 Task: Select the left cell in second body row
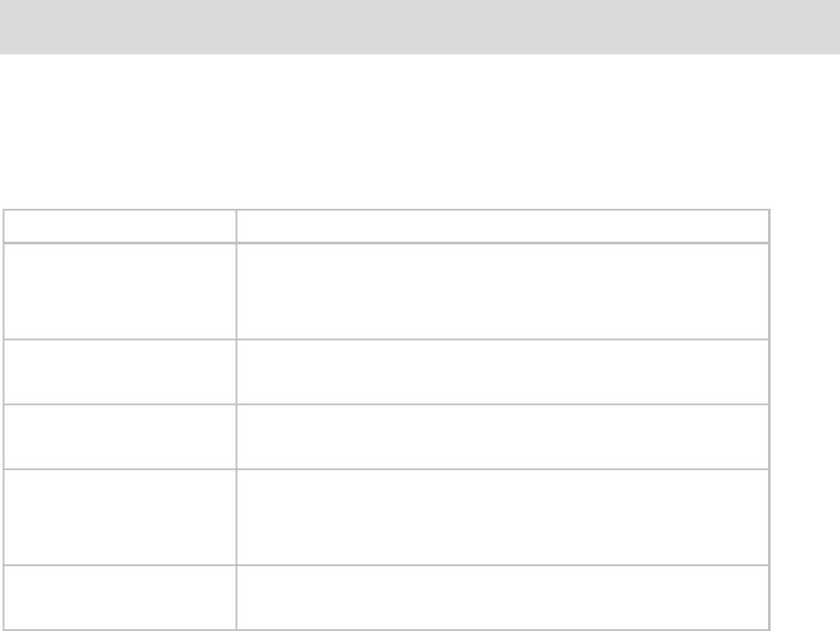click(x=120, y=371)
